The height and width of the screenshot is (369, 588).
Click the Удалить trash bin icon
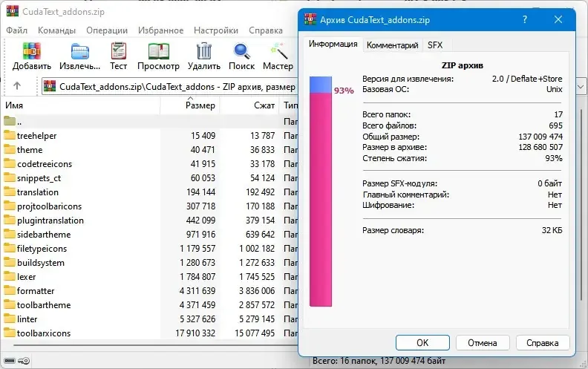pos(204,51)
